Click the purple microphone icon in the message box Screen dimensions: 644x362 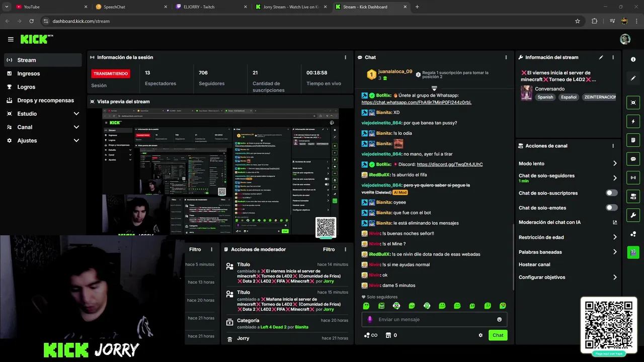pyautogui.click(x=370, y=319)
